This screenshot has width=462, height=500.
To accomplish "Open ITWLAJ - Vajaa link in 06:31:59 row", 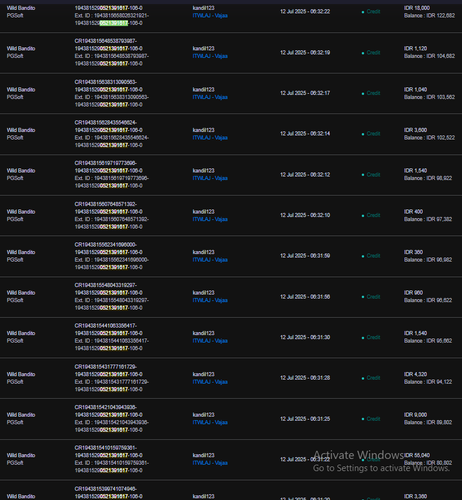I will click(x=210, y=260).
